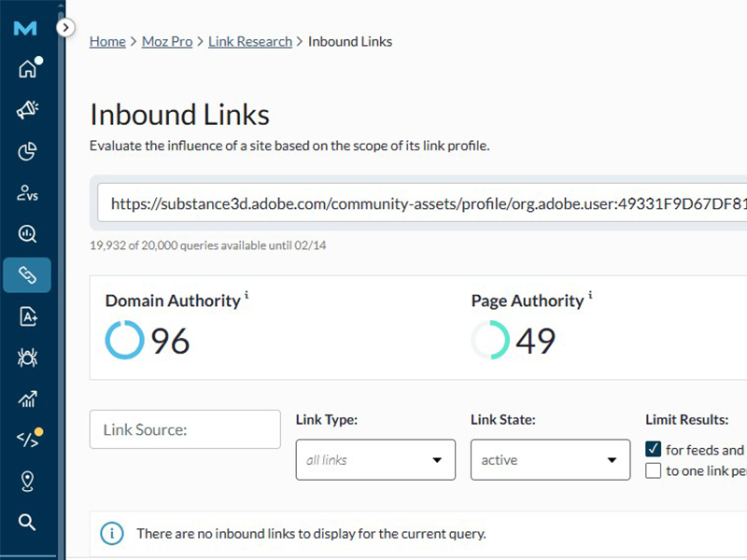
Task: Click the Page Authority 49 ring gauge
Action: tap(490, 340)
